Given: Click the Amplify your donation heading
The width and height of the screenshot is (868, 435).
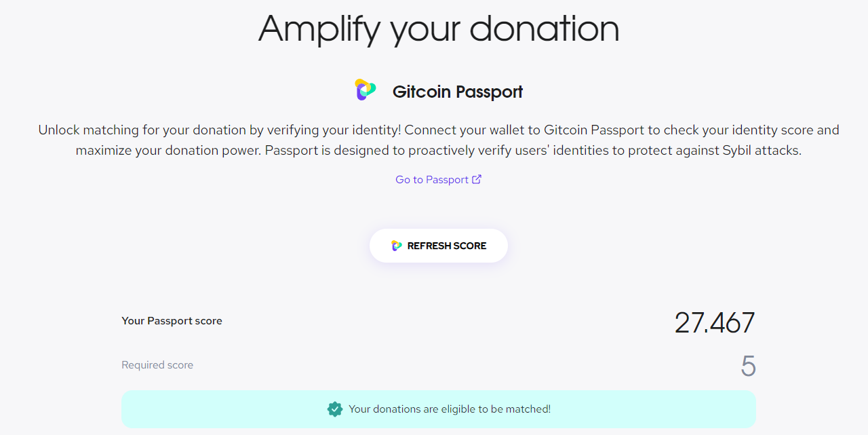Looking at the screenshot, I should 439,29.
